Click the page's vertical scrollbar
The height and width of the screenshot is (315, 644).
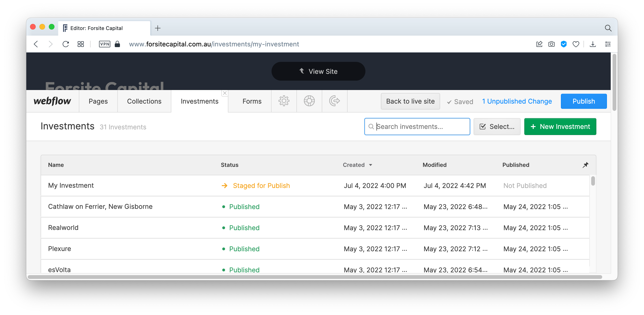pyautogui.click(x=614, y=82)
